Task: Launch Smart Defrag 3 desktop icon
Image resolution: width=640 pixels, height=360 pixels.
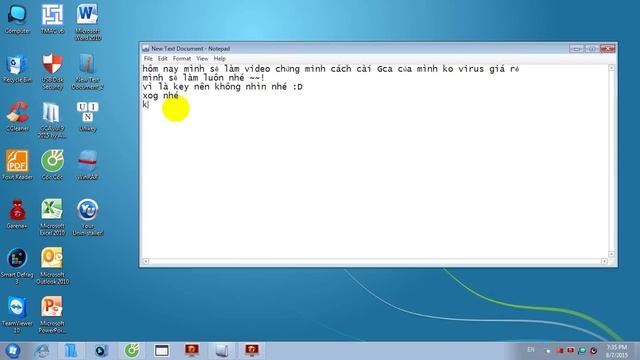Action: click(x=17, y=266)
